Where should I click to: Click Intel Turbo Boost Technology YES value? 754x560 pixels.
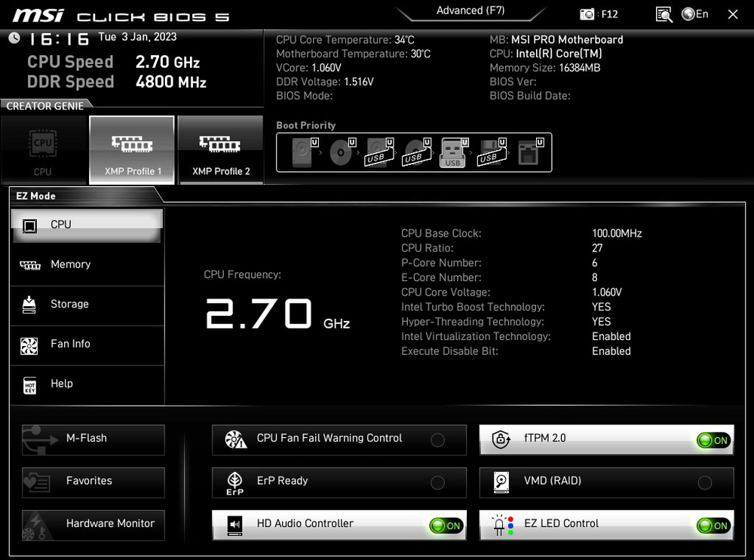pyautogui.click(x=602, y=308)
